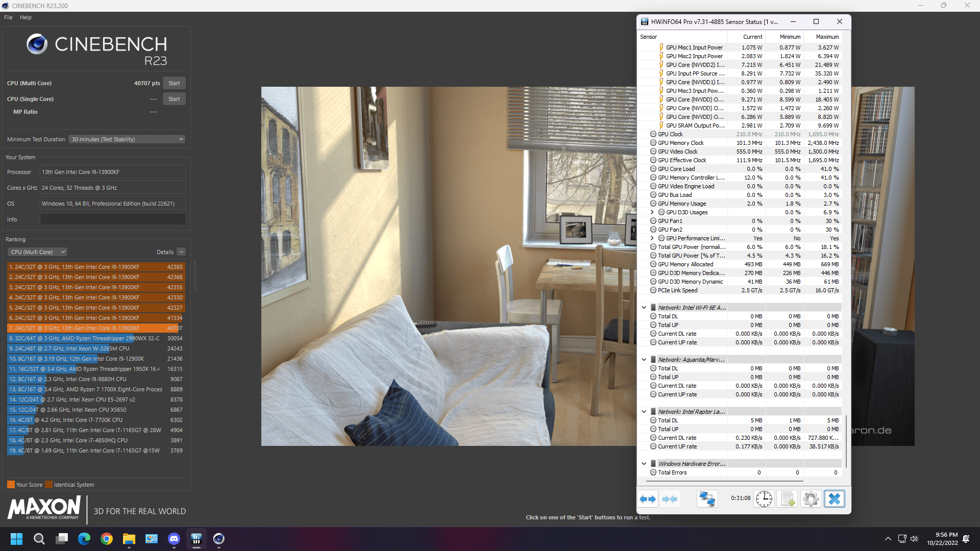Open volume control in system tray
The height and width of the screenshot is (551, 980).
914,539
